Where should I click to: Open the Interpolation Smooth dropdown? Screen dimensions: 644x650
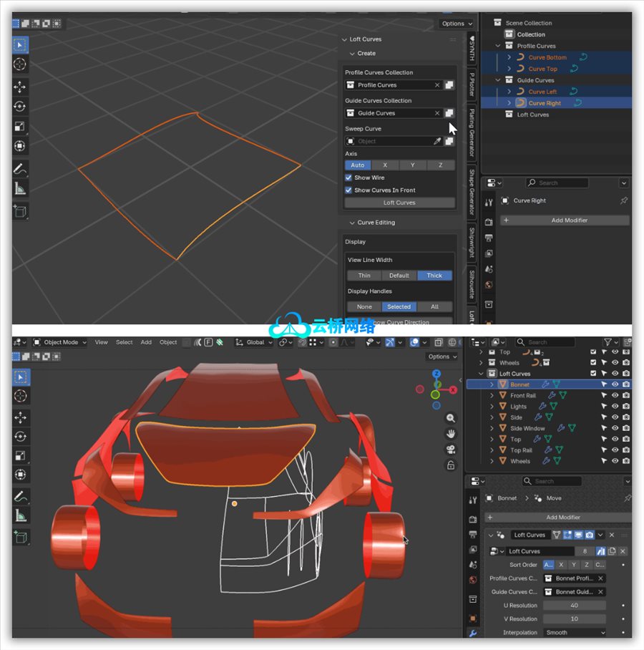pyautogui.click(x=574, y=633)
